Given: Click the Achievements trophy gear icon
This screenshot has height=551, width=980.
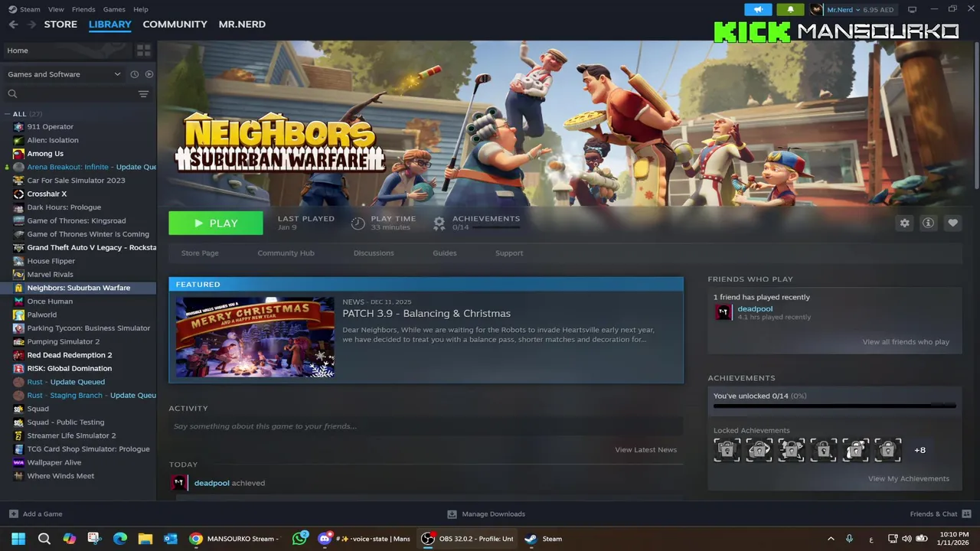Looking at the screenshot, I should coord(439,223).
